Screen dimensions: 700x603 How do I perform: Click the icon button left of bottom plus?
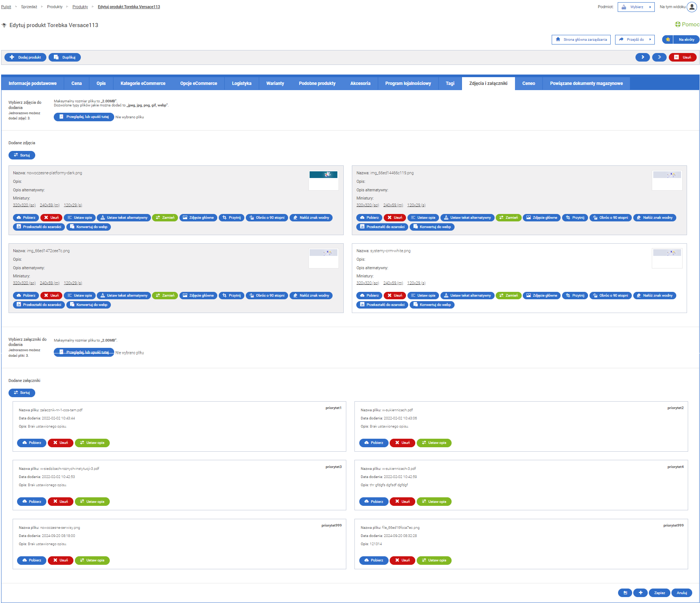tap(625, 593)
